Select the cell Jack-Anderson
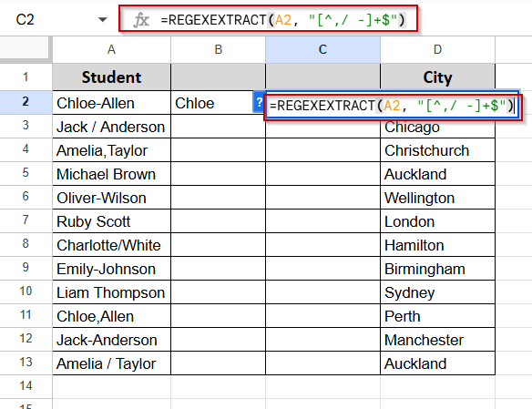532x409 pixels. pos(111,340)
